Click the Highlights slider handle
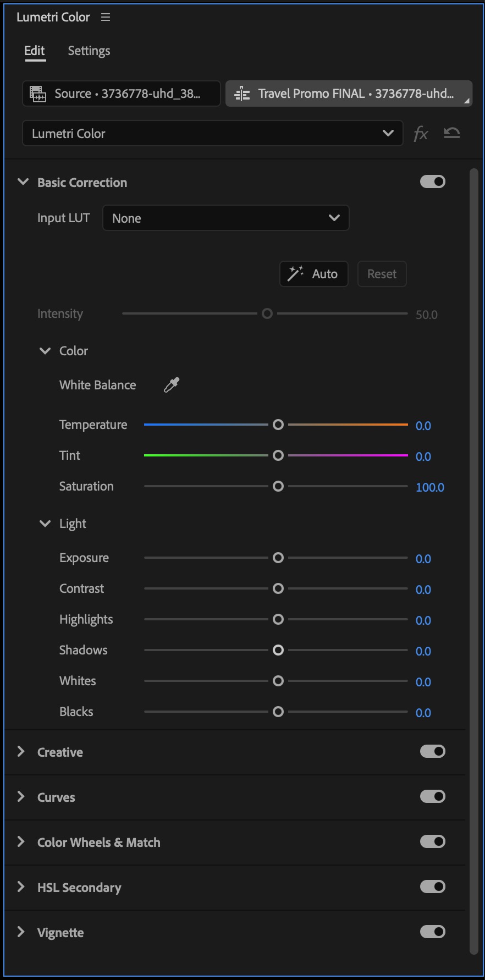Viewport: 485px width, 980px height. point(278,619)
